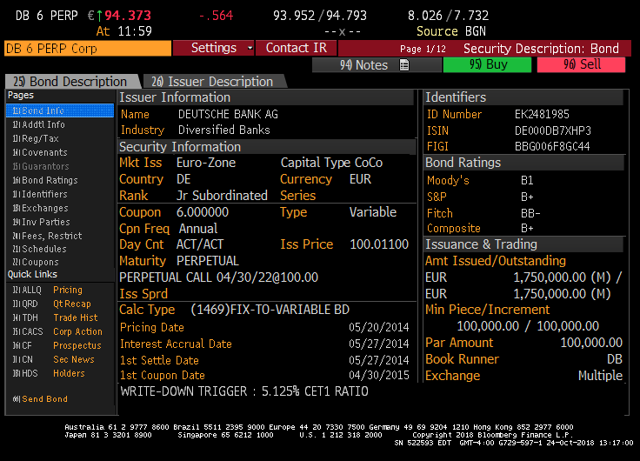
Task: Open the Schedules page
Action: (39, 249)
